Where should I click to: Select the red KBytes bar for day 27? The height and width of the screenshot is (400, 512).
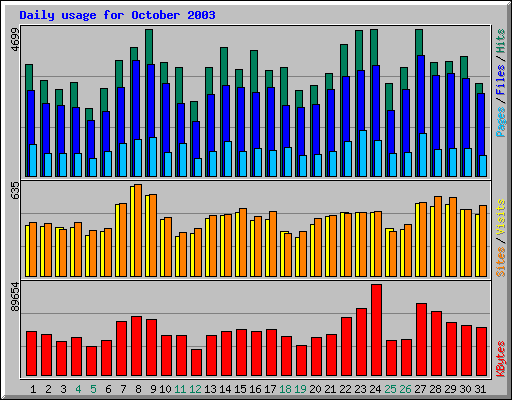coord(422,340)
